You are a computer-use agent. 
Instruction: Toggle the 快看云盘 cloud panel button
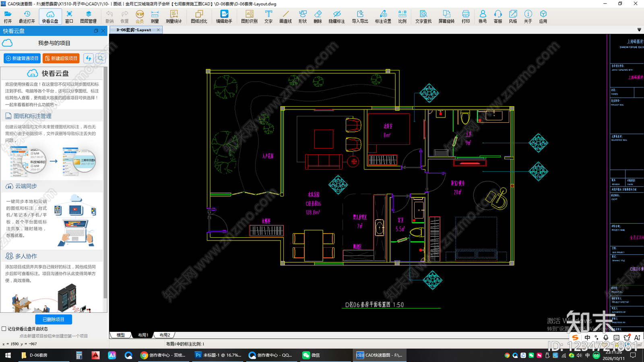[x=50, y=17]
